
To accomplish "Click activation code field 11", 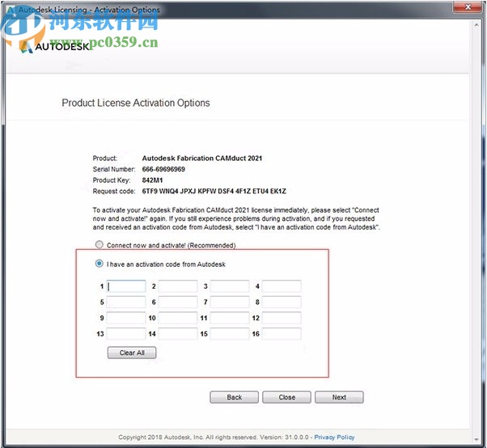I will pos(230,318).
